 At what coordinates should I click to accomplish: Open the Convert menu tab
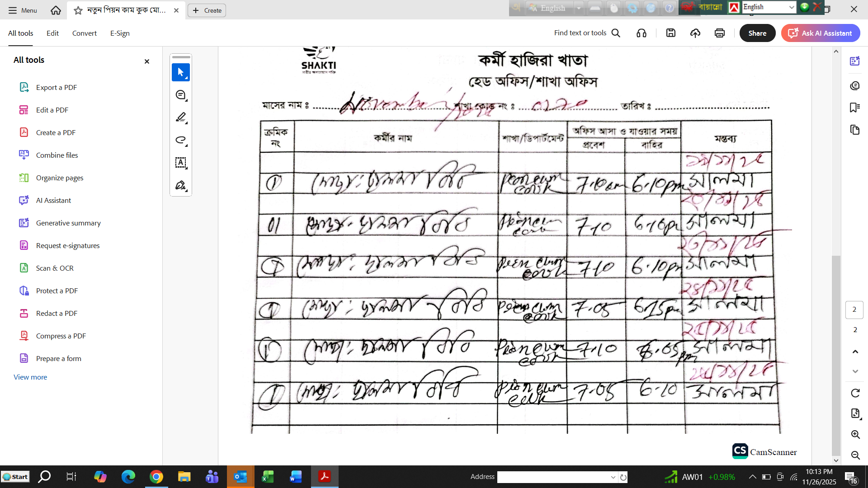(84, 33)
